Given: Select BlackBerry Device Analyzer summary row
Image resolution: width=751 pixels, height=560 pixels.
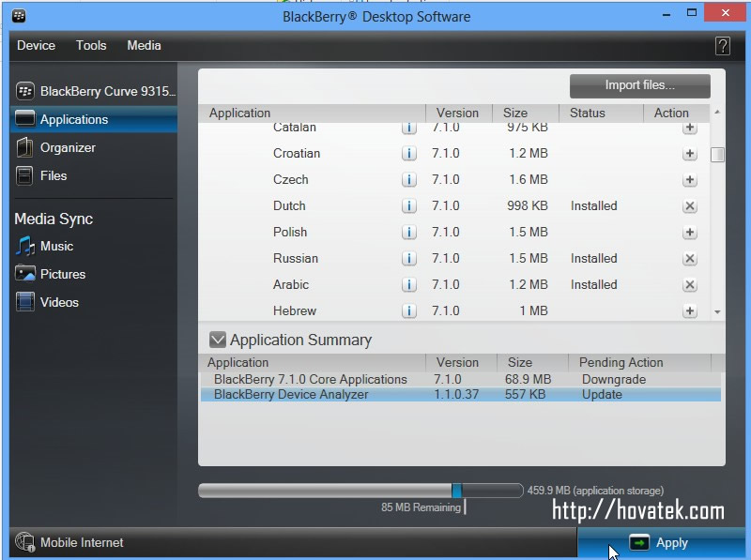Looking at the screenshot, I should click(460, 395).
